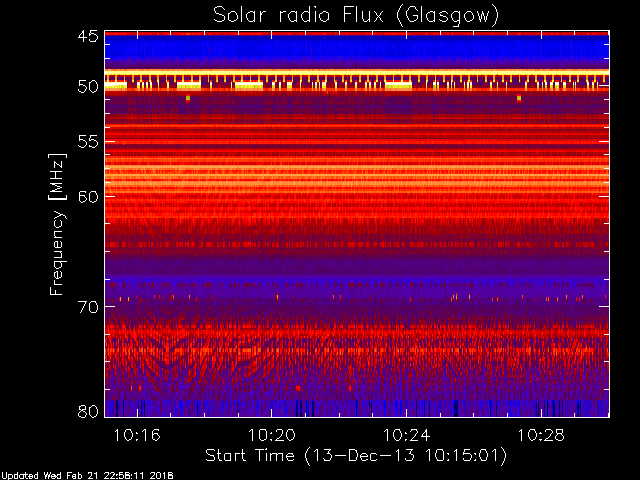Click the time axis label 10:20
The height and width of the screenshot is (480, 640).
(272, 435)
